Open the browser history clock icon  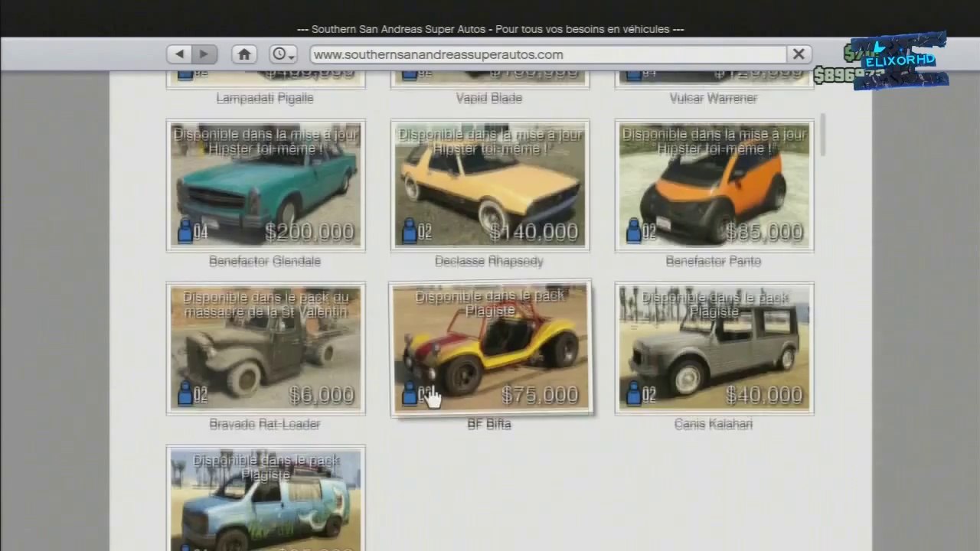click(x=283, y=54)
